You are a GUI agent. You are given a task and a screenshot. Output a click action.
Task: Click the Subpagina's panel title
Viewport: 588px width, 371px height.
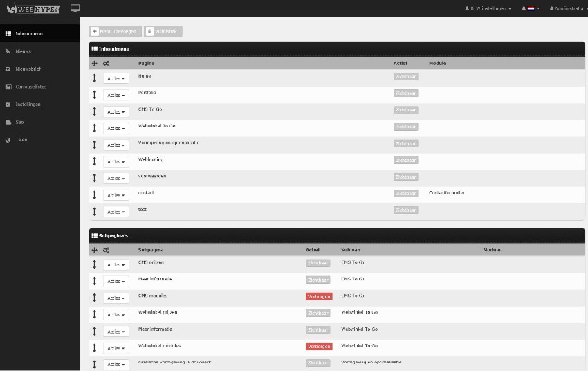pos(113,235)
